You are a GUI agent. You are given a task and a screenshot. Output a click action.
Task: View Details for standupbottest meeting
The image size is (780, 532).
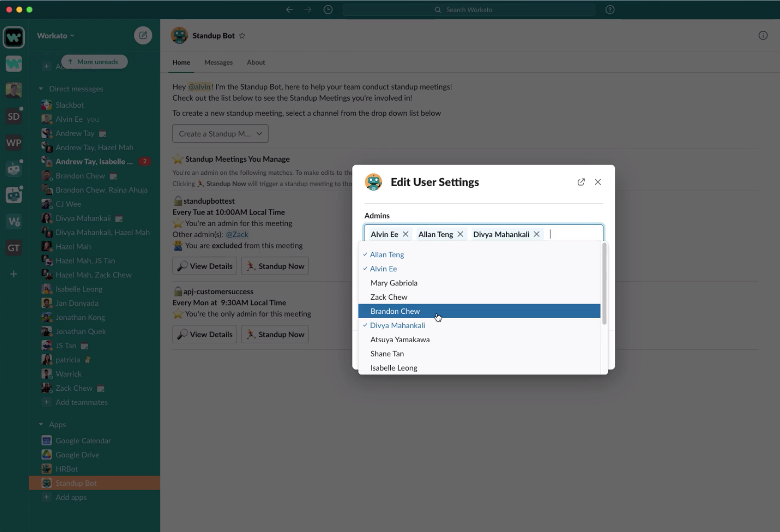205,266
